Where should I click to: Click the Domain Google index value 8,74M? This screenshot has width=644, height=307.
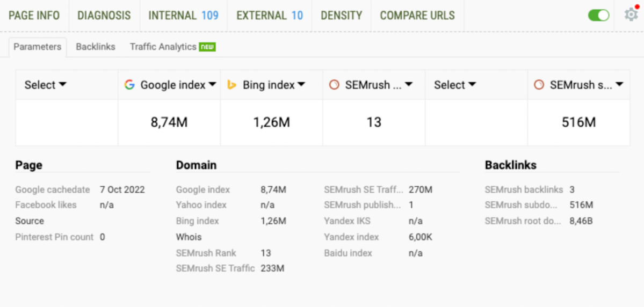(x=273, y=189)
